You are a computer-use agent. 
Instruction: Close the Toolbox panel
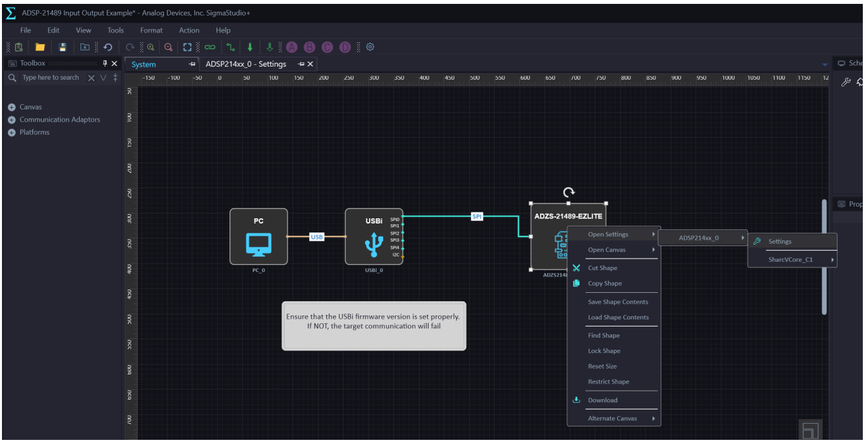click(114, 63)
